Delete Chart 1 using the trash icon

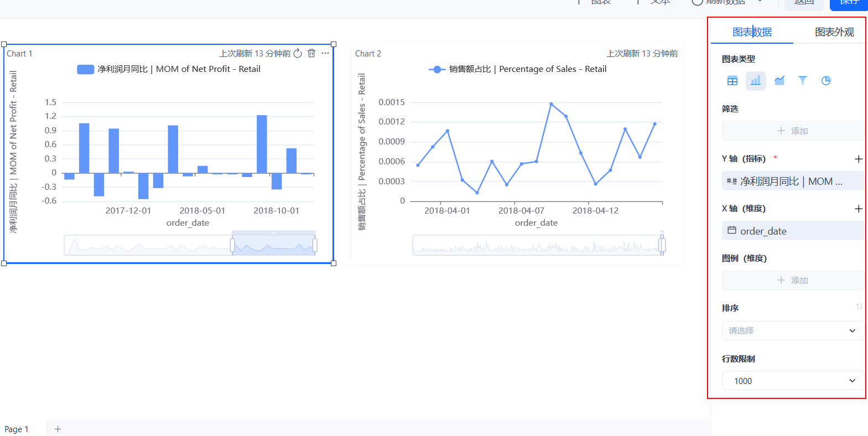coord(311,53)
